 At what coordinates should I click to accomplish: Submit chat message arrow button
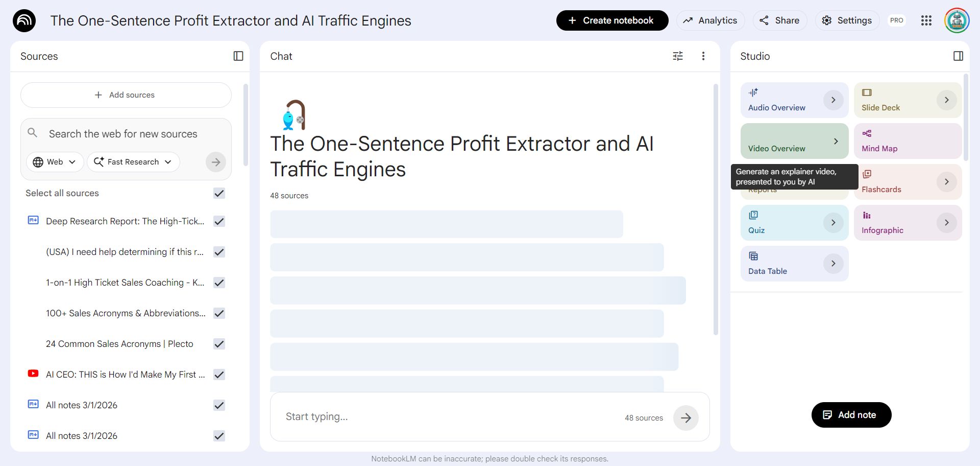[x=685, y=418]
